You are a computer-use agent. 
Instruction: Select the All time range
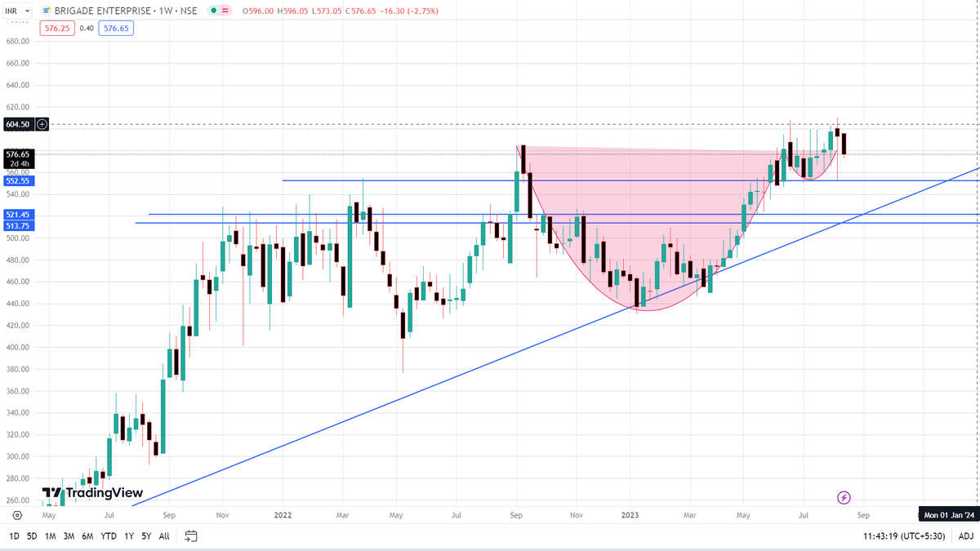tap(164, 536)
